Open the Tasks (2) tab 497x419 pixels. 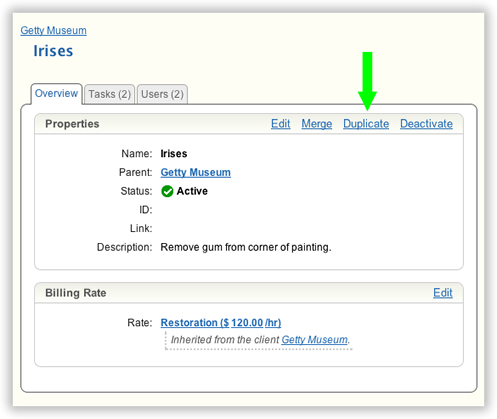(109, 94)
